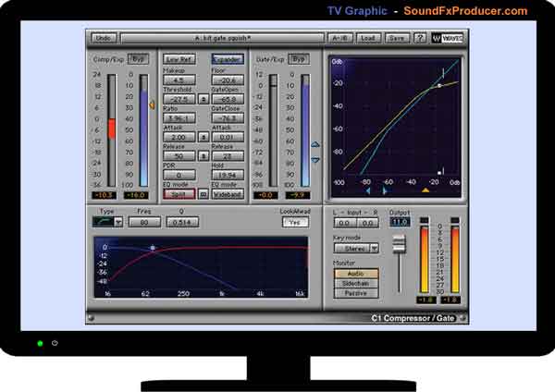Reset the left output clip indicator

point(424,220)
